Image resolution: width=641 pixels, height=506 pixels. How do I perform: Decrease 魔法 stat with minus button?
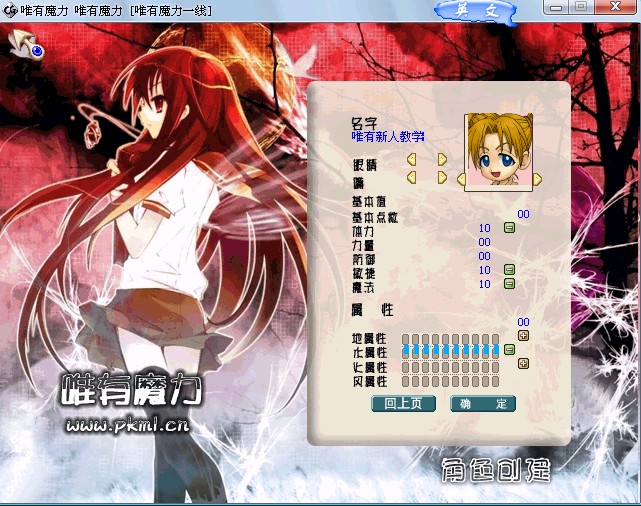tap(509, 284)
